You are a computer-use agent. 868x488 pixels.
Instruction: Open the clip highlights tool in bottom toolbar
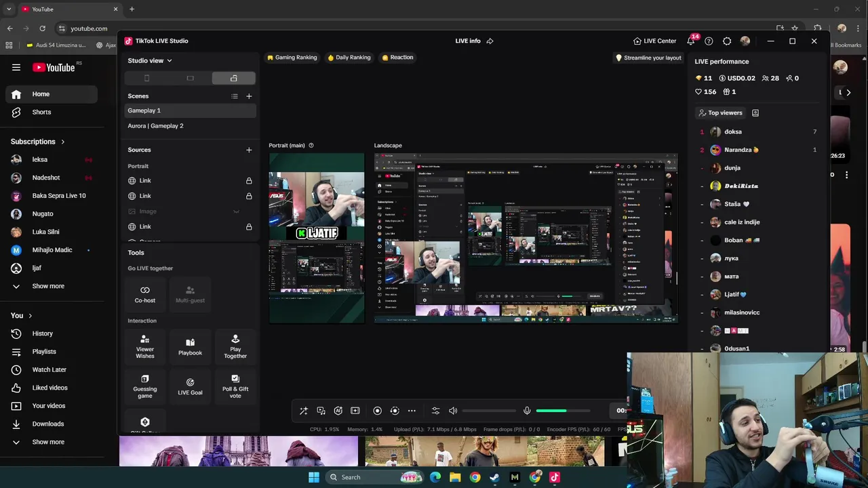(355, 411)
